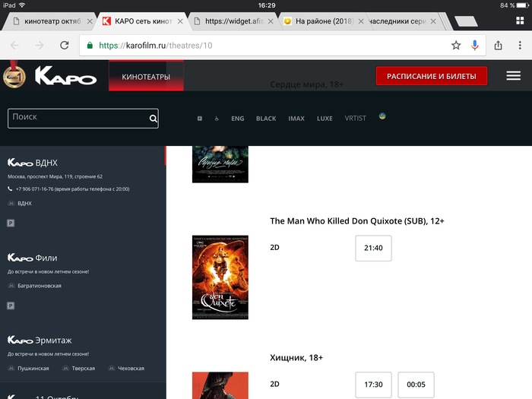Click the Расписание и билеты button
The width and height of the screenshot is (532, 399).
[x=431, y=76]
